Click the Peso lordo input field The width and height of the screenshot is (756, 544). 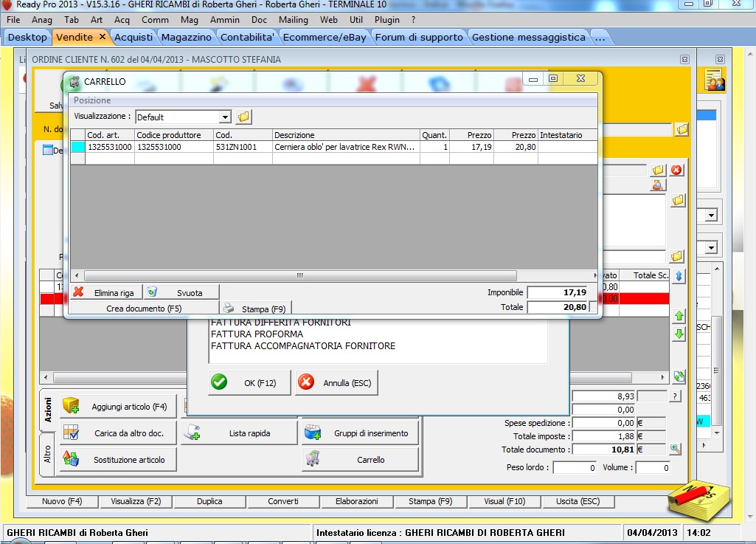(x=575, y=467)
